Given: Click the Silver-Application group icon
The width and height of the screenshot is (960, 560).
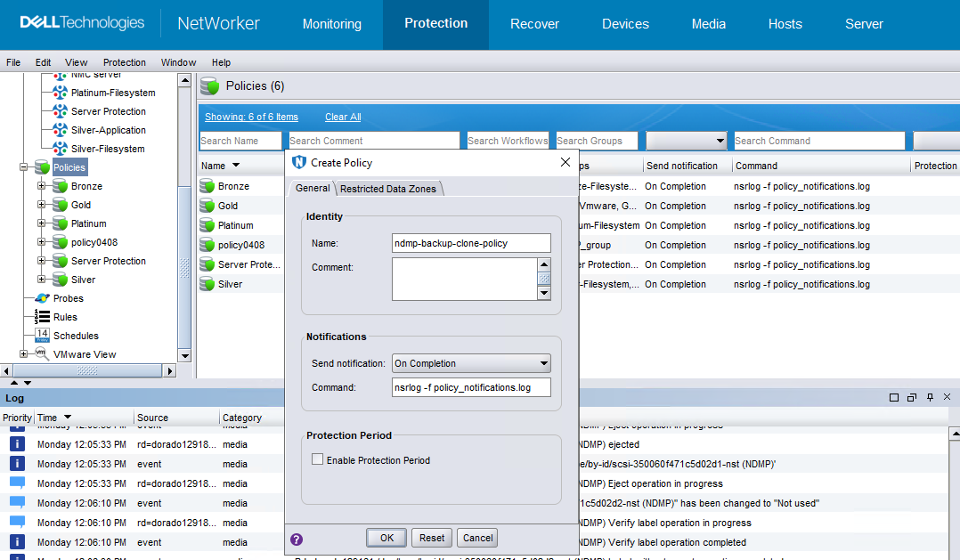Looking at the screenshot, I should tap(60, 130).
